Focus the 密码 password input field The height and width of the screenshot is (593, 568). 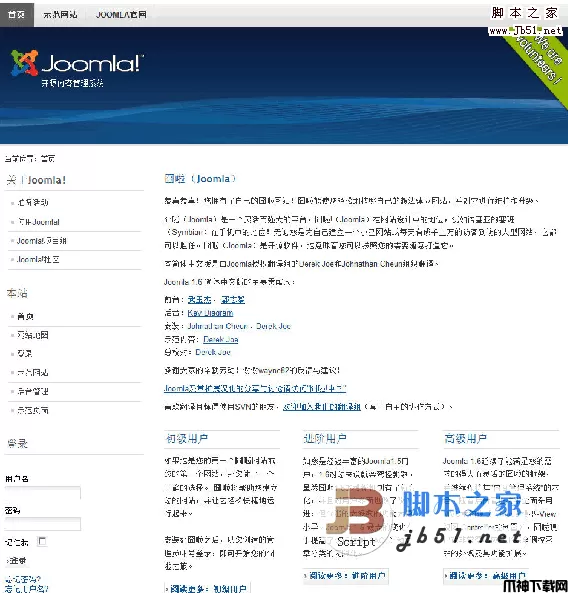pyautogui.click(x=43, y=524)
